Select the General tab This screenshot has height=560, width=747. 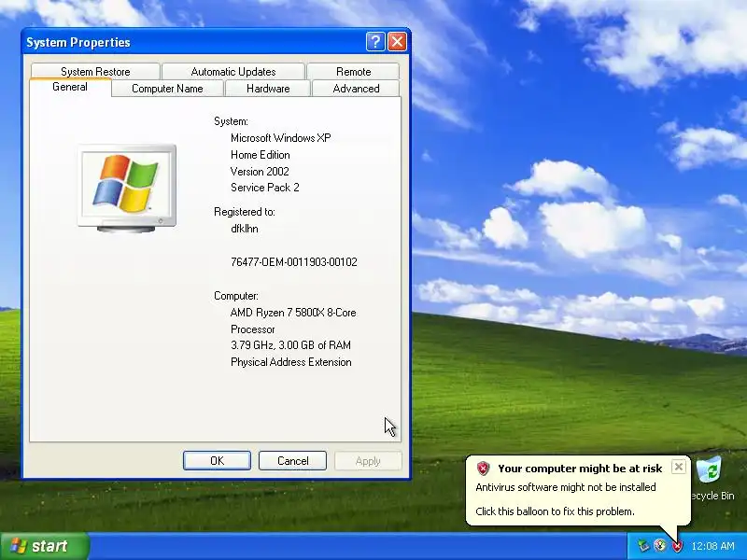(70, 87)
